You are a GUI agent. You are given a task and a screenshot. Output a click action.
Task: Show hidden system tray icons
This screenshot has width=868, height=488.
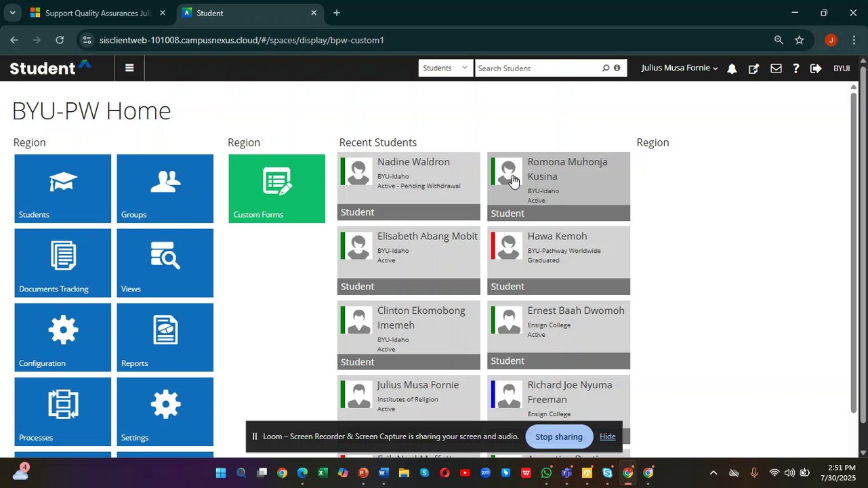tap(713, 473)
